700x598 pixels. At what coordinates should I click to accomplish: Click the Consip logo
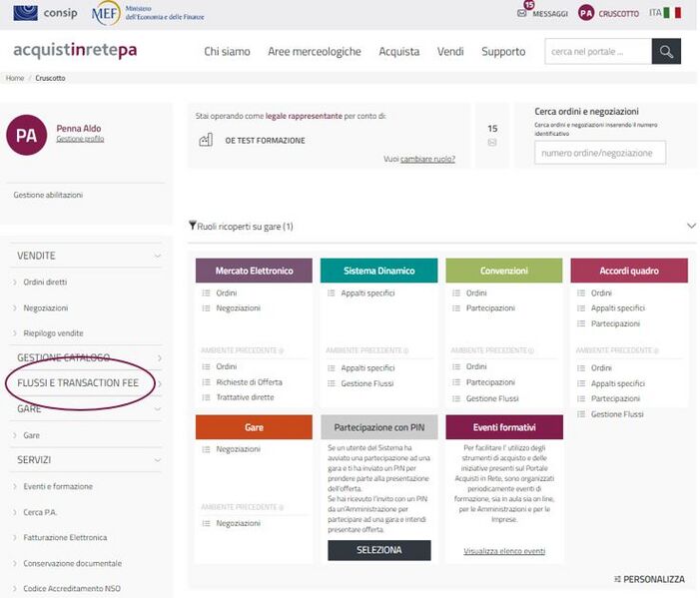[x=45, y=13]
